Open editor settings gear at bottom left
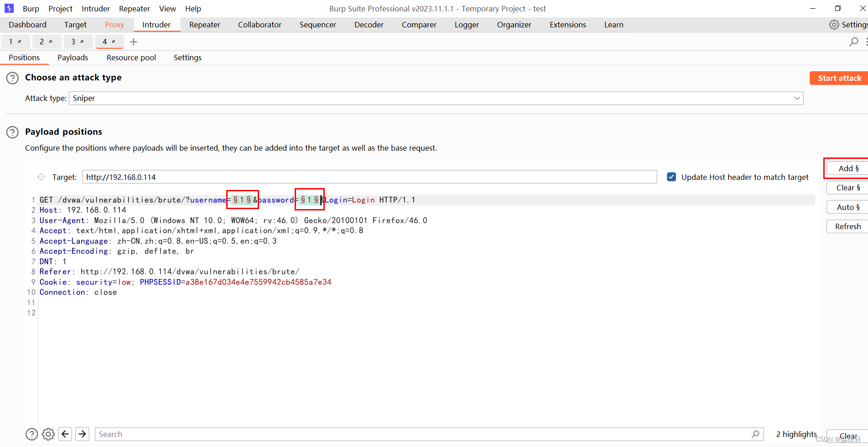This screenshot has height=447, width=868. (48, 434)
